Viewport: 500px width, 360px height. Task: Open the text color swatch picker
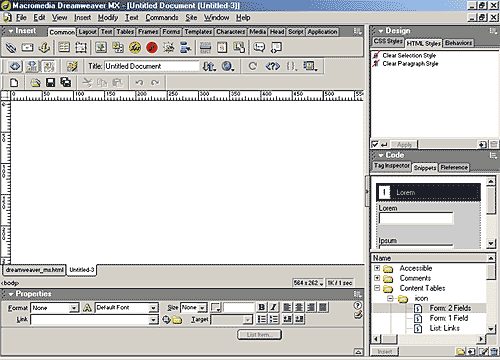(216, 307)
